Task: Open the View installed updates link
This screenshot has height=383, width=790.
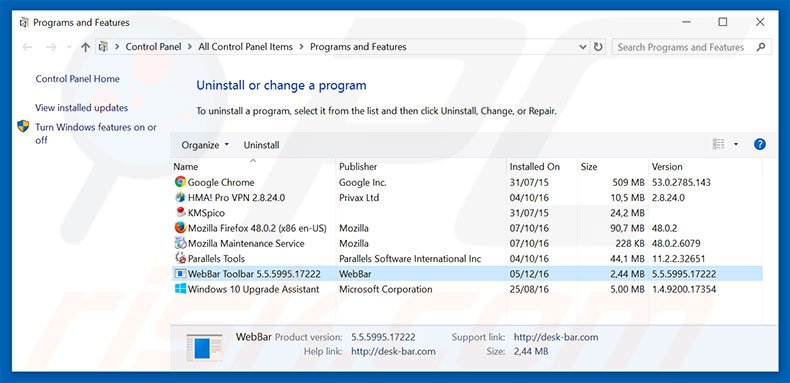Action: coord(82,108)
